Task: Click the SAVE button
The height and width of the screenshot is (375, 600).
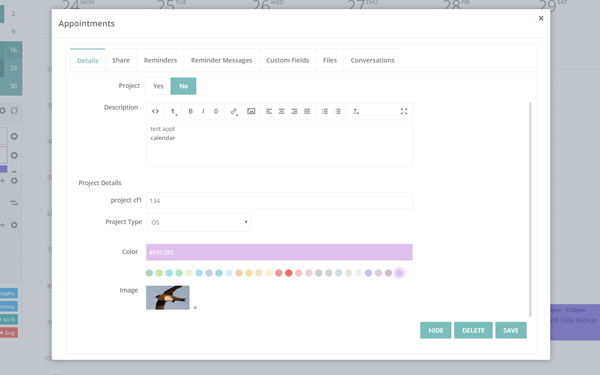Action: [x=511, y=330]
